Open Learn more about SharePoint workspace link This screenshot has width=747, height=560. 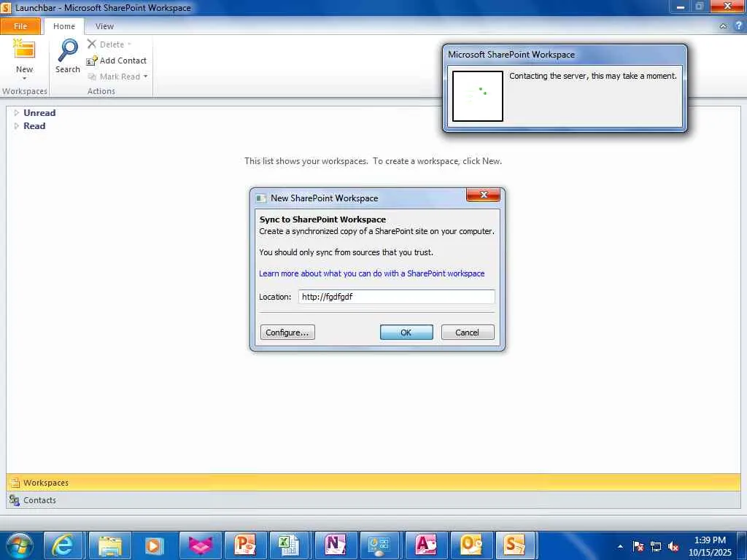tap(371, 273)
